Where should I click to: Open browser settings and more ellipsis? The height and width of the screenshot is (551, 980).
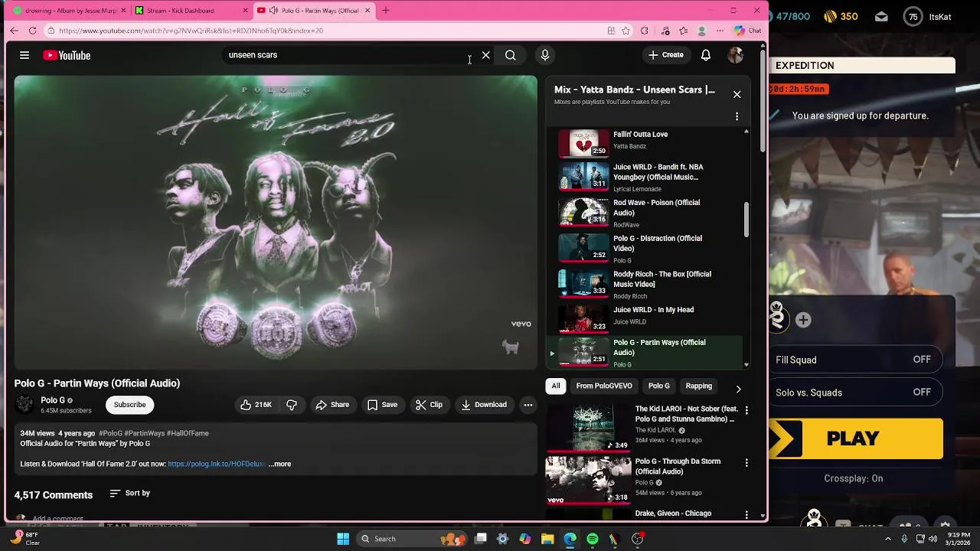[x=720, y=31]
